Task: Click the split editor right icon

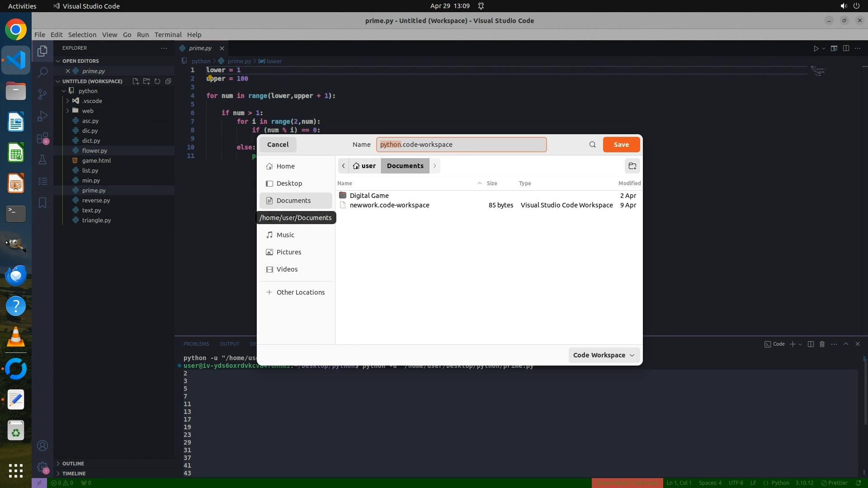Action: tap(846, 48)
